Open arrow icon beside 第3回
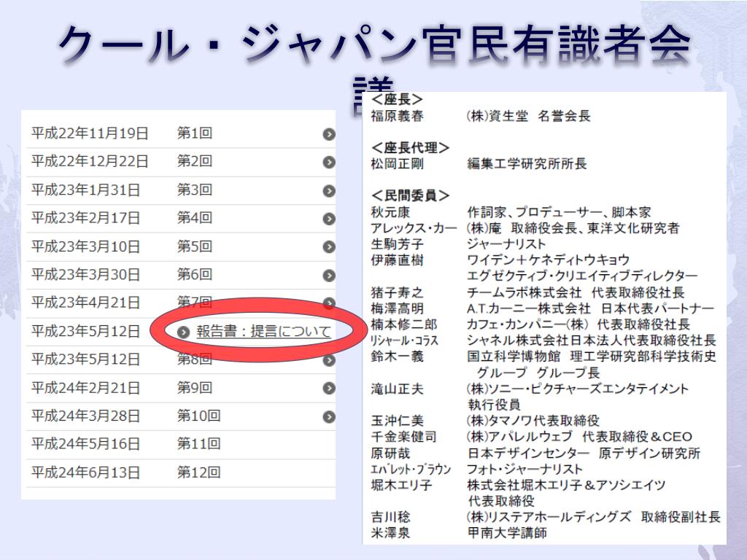 coord(329,191)
